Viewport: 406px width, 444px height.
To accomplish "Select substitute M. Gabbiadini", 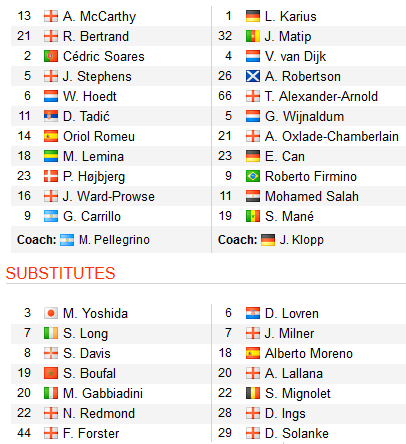I will (103, 393).
